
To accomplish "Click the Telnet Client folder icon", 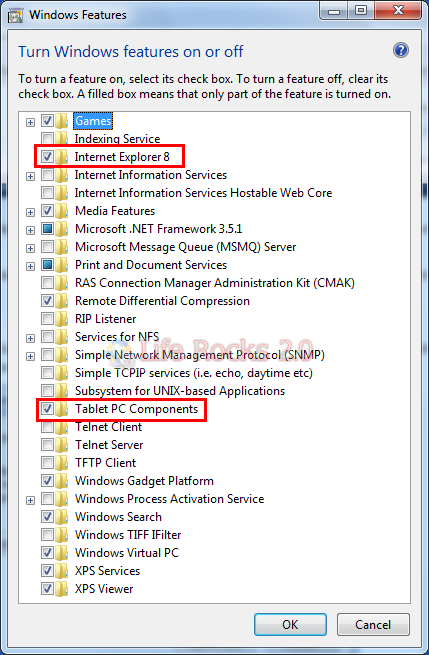I will [x=62, y=427].
